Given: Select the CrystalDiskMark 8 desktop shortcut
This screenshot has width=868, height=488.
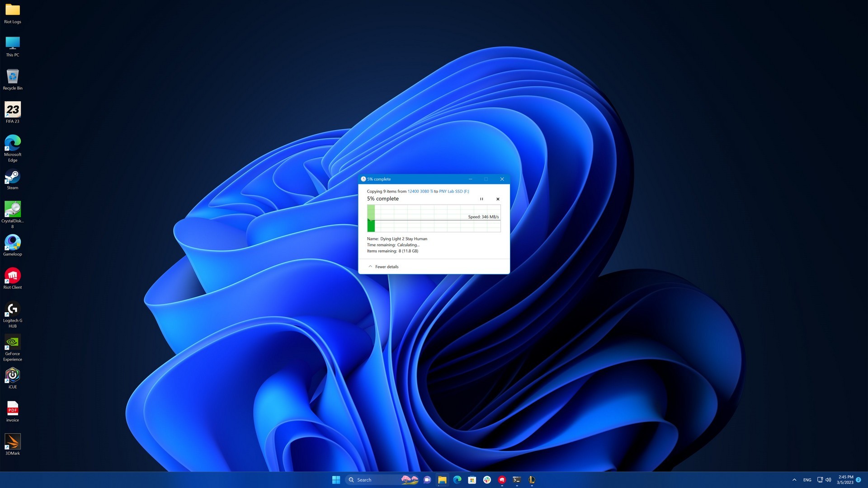Looking at the screenshot, I should (x=13, y=215).
